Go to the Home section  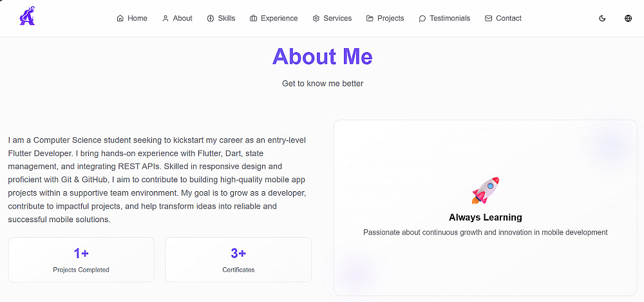click(x=137, y=19)
